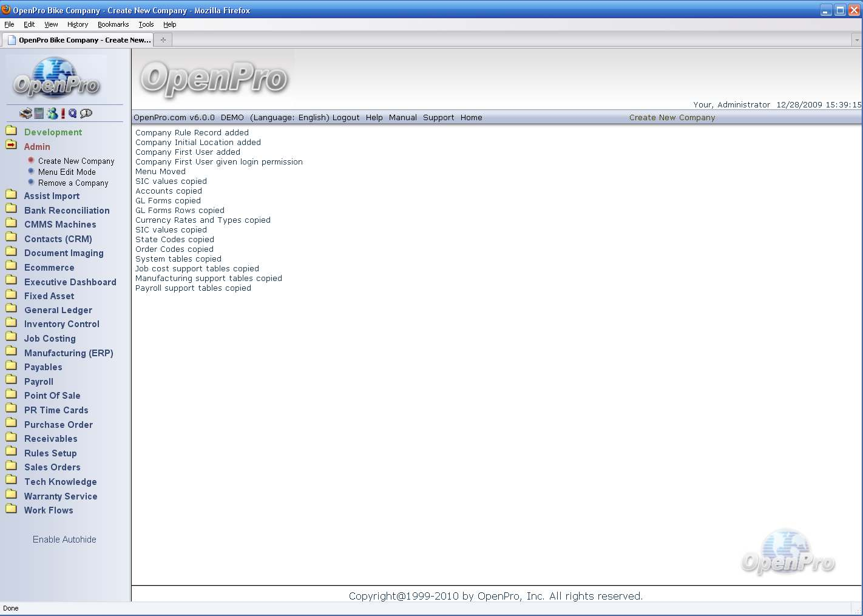Screen dimensions: 863x616
Task: Click the messenger people icon
Action: 52,113
